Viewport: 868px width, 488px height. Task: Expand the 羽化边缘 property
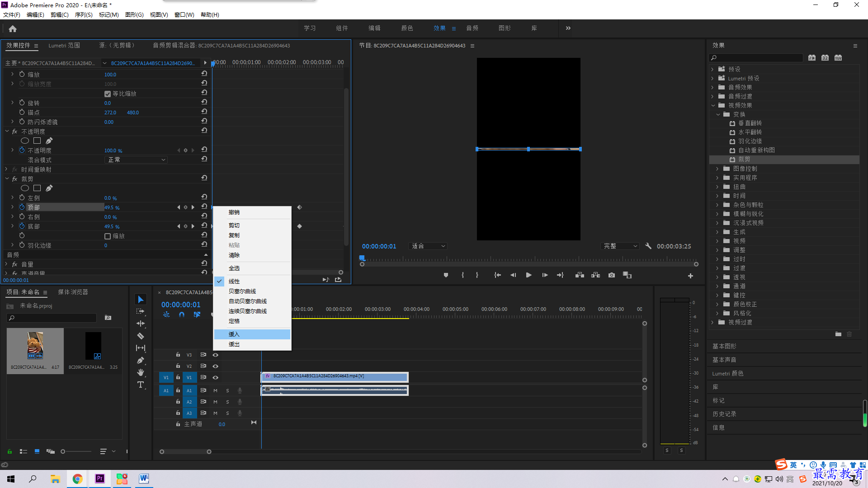coord(12,245)
